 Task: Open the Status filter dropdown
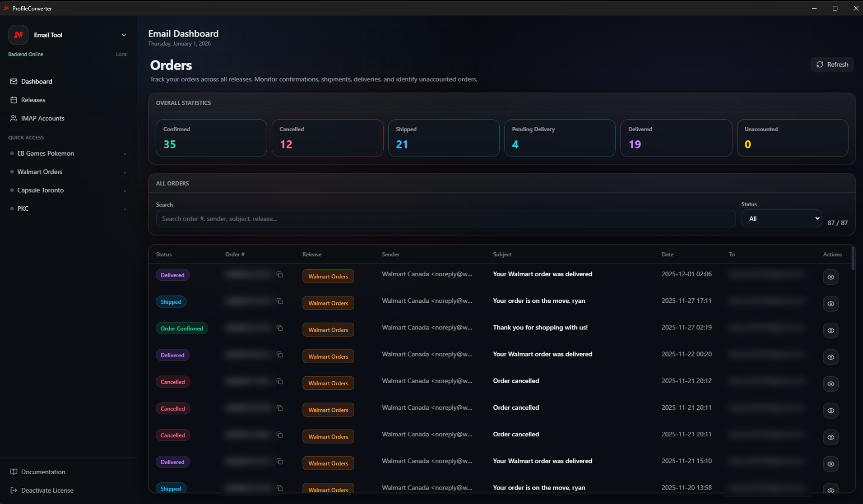pos(781,218)
